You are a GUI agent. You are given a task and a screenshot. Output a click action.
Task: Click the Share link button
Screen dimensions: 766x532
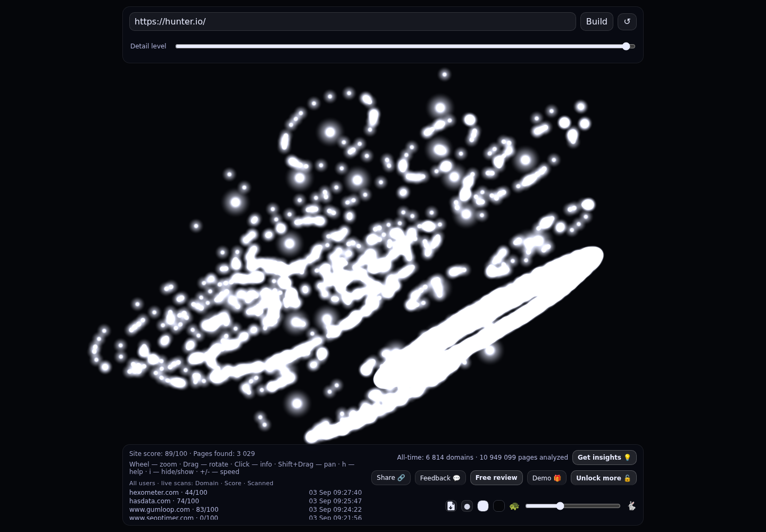391,478
